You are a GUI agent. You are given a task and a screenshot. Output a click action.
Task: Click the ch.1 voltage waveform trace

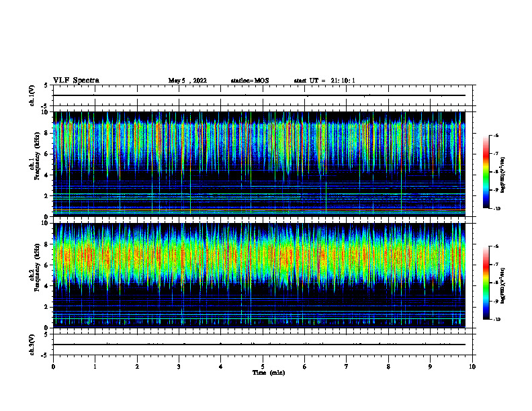(x=259, y=95)
